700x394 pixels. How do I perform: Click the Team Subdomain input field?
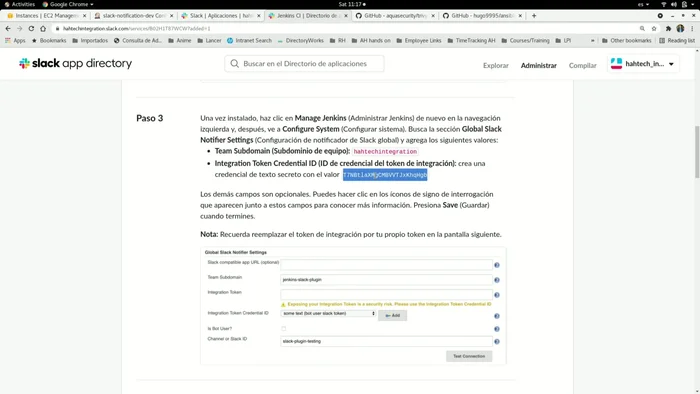386,280
